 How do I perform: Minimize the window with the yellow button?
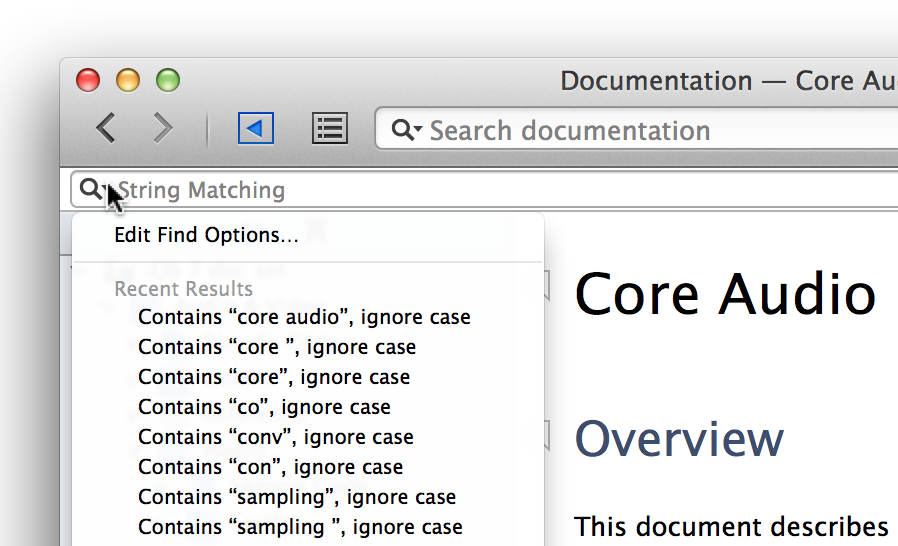[128, 80]
